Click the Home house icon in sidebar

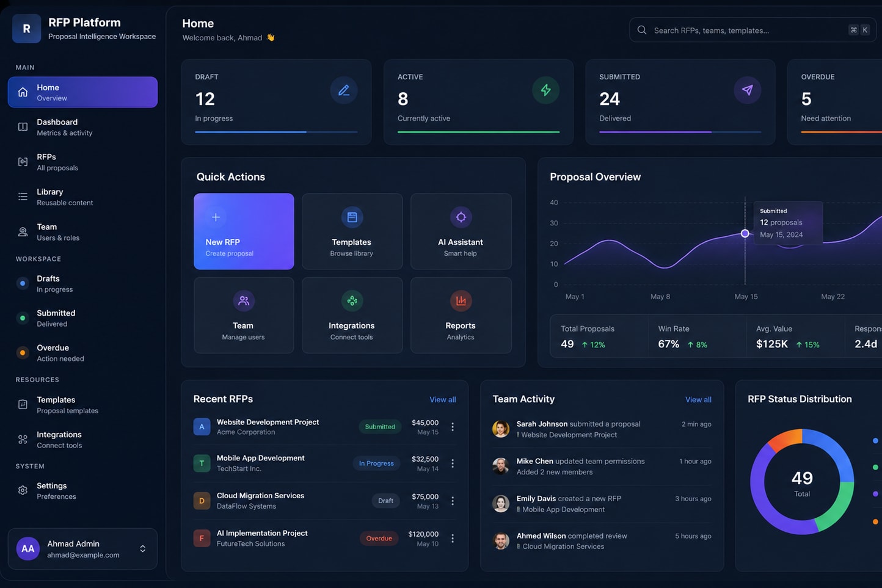click(23, 92)
